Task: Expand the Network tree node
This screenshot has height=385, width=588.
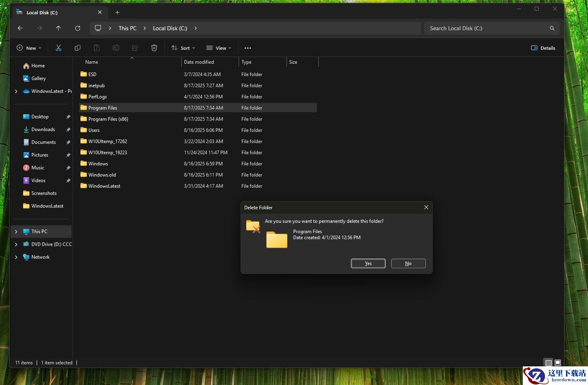Action: (16, 257)
